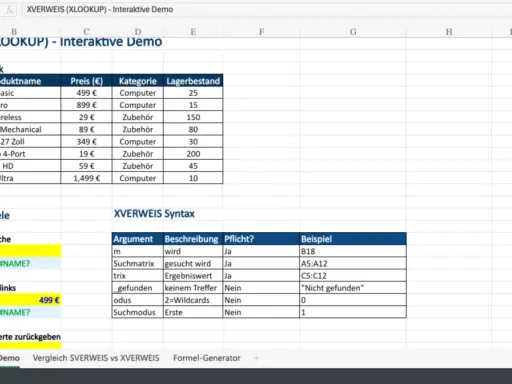
Task: Select the 1,499 € price cell
Action: pos(86,178)
